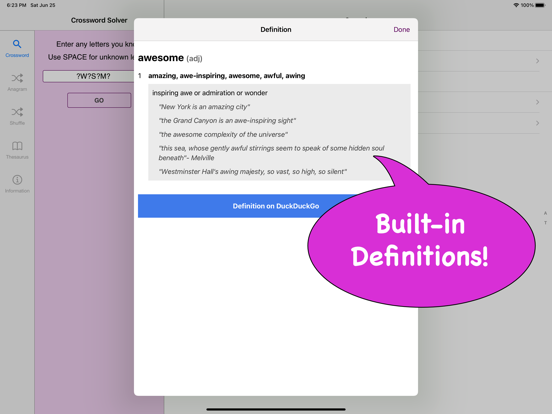
Task: Tap the 6:23 PM clock in the status bar
Action: tap(16, 5)
